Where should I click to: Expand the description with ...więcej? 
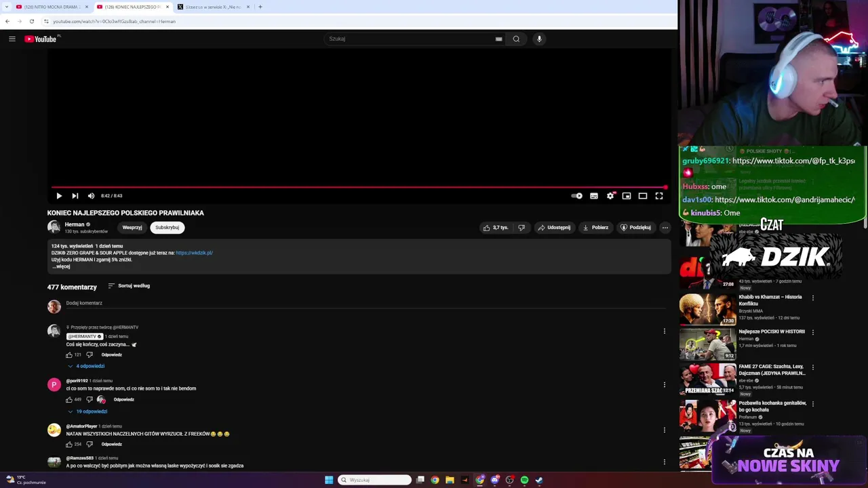click(x=61, y=266)
